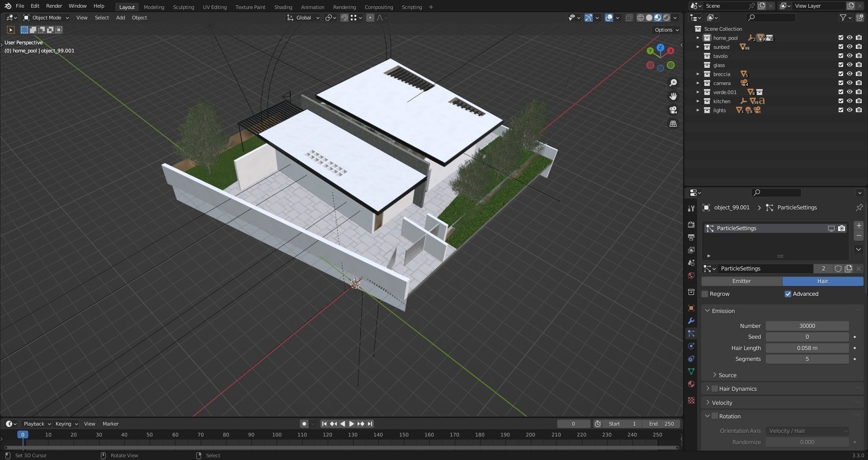868x460 pixels.
Task: Select the Hair particle type
Action: point(823,281)
